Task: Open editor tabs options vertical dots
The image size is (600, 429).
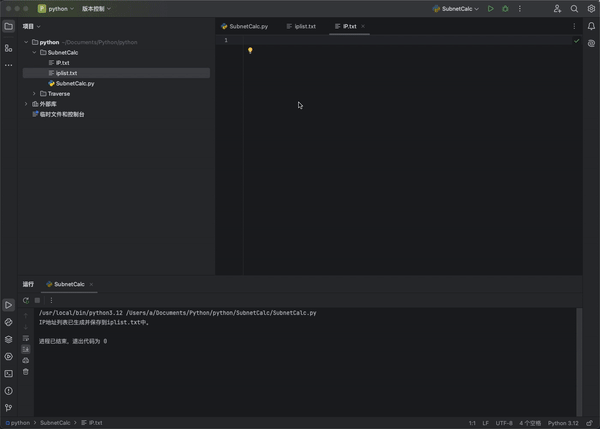Action: click(574, 26)
